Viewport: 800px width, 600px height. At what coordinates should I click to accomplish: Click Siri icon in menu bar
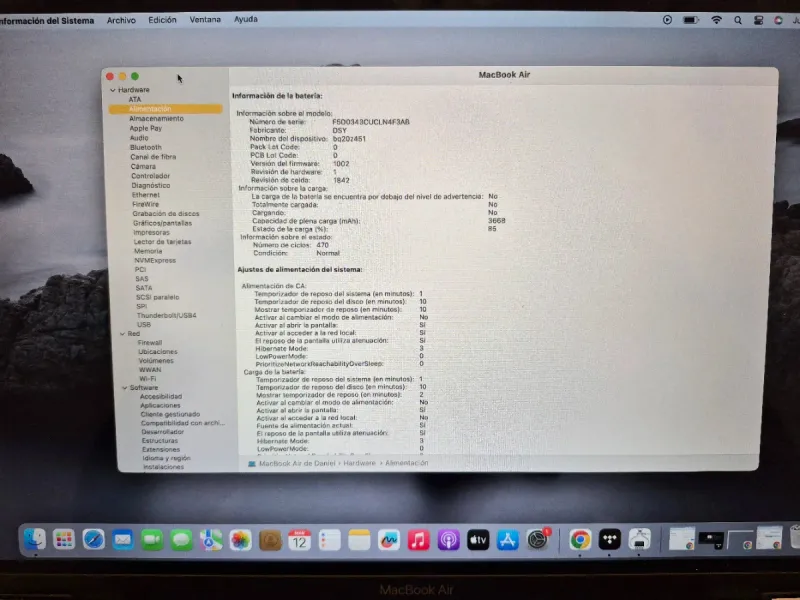pyautogui.click(x=778, y=20)
